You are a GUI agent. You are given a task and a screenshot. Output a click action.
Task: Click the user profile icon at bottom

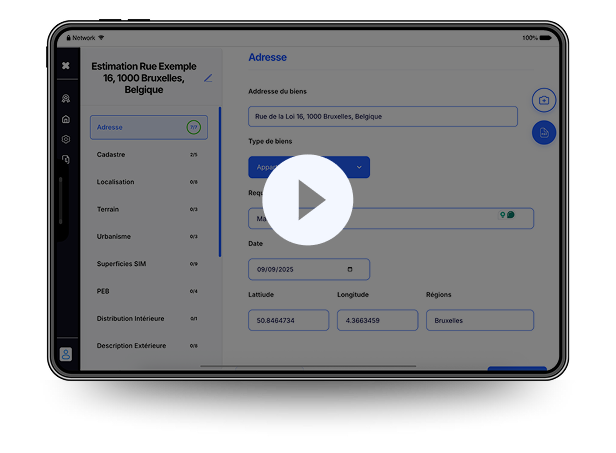pyautogui.click(x=66, y=354)
